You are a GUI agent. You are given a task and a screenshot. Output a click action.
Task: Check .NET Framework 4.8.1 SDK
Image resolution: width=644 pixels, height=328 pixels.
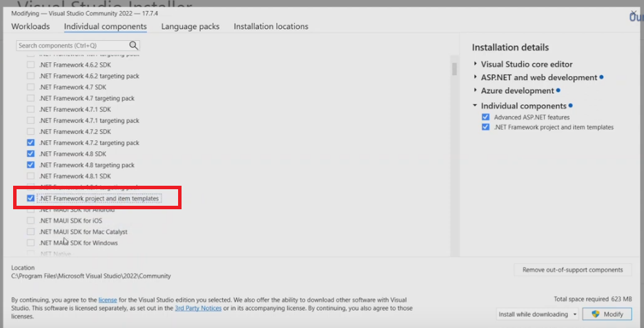[31, 175]
